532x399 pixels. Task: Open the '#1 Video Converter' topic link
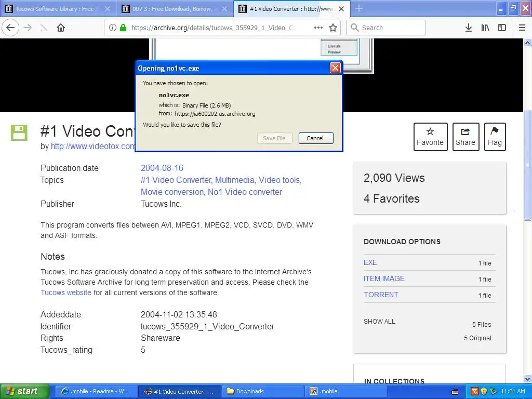pyautogui.click(x=176, y=180)
